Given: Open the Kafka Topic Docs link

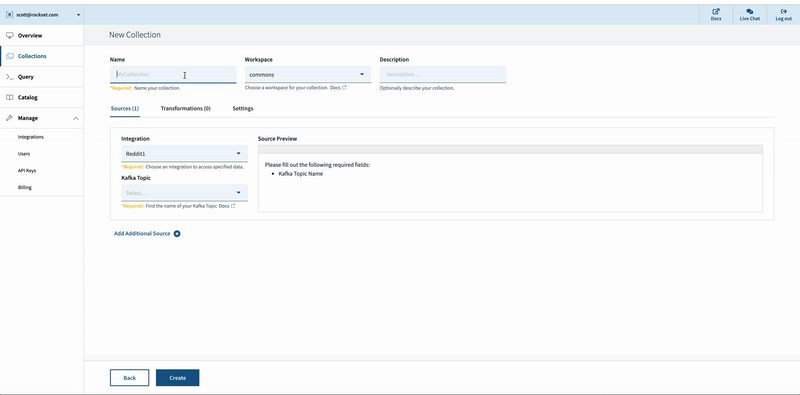Looking at the screenshot, I should pos(224,206).
